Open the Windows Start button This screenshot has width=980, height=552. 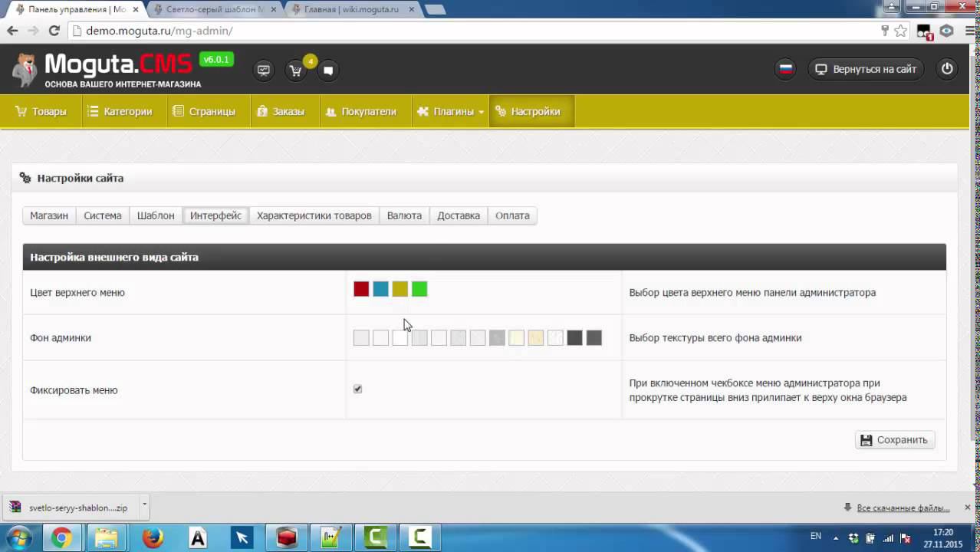tap(18, 537)
